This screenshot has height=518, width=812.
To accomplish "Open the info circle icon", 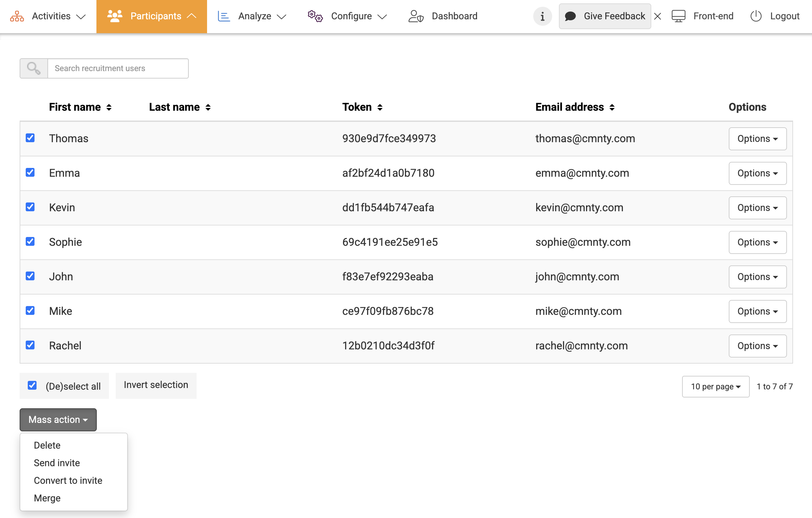I will pyautogui.click(x=542, y=16).
